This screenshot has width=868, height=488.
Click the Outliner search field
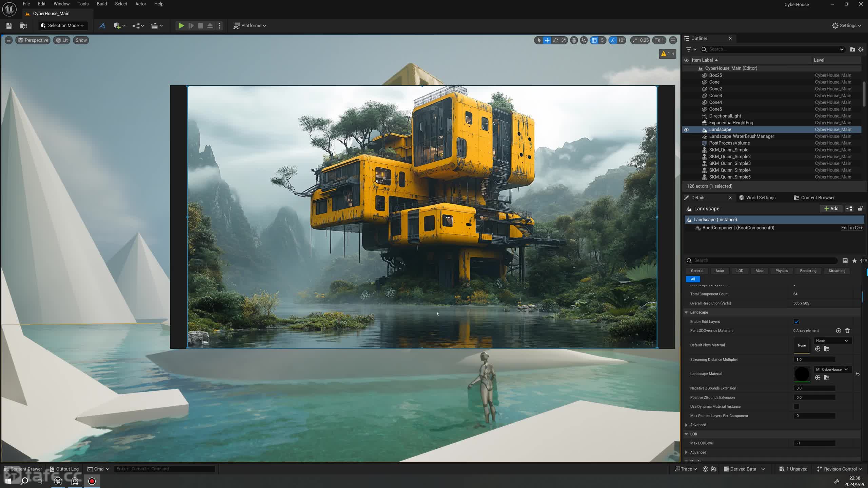pyautogui.click(x=772, y=49)
